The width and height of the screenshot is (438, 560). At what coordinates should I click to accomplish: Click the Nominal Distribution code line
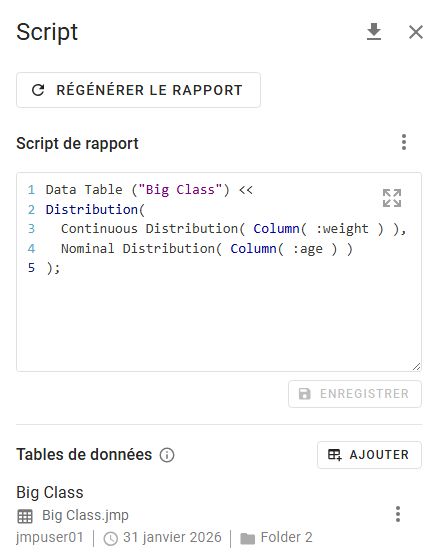(x=207, y=249)
